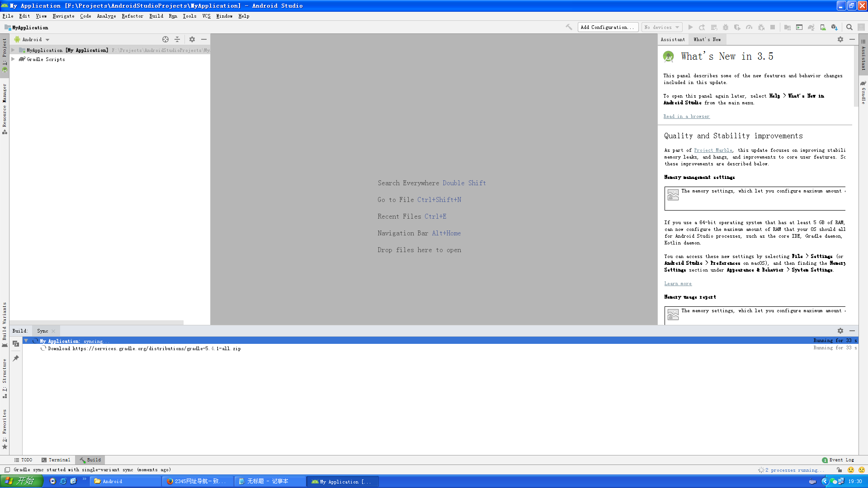This screenshot has width=868, height=488.
Task: Click the Attach Debugger to Process icon
Action: tap(761, 27)
